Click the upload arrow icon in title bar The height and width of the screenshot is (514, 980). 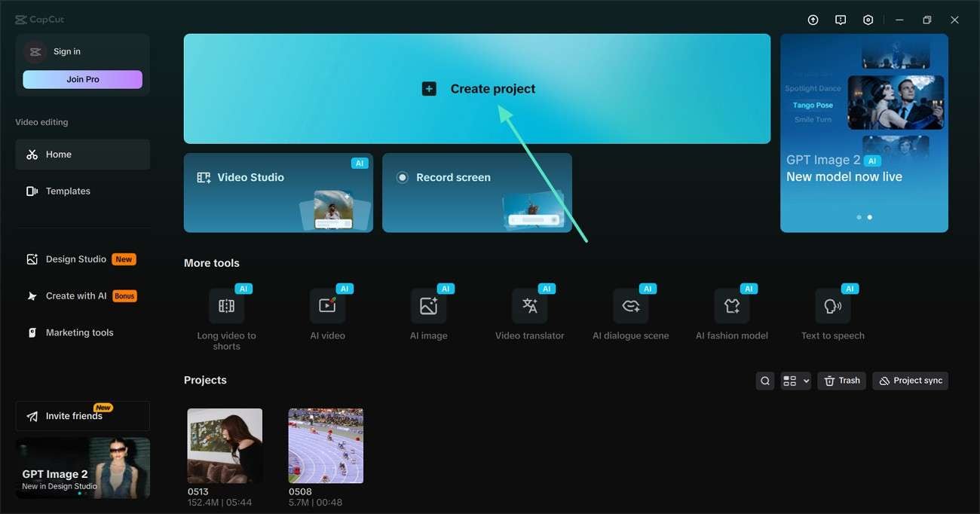tap(813, 20)
